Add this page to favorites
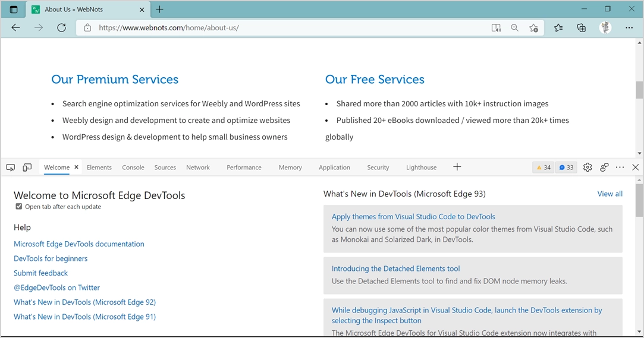Screen dimensions: 644x338 click(533, 28)
